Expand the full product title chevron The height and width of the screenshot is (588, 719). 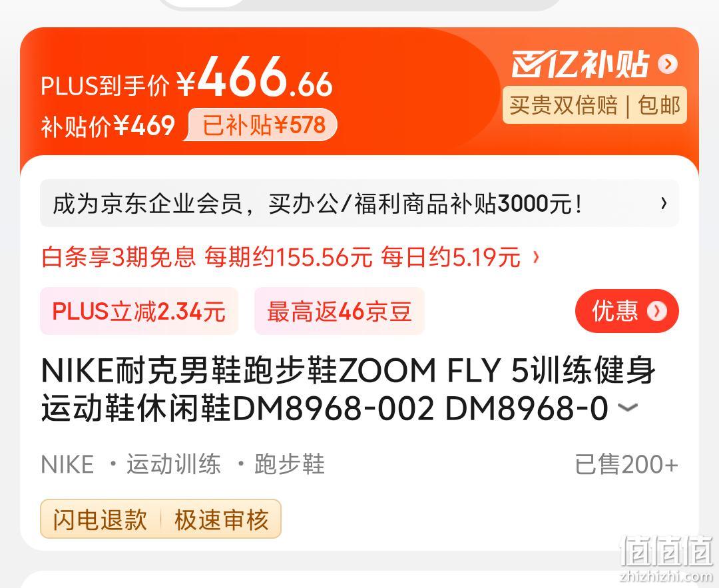point(627,408)
